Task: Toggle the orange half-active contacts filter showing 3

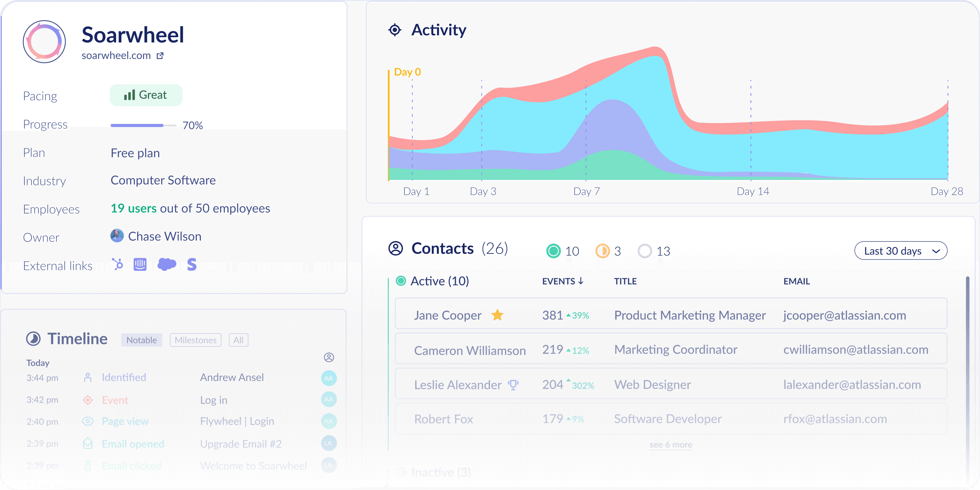Action: tap(603, 251)
